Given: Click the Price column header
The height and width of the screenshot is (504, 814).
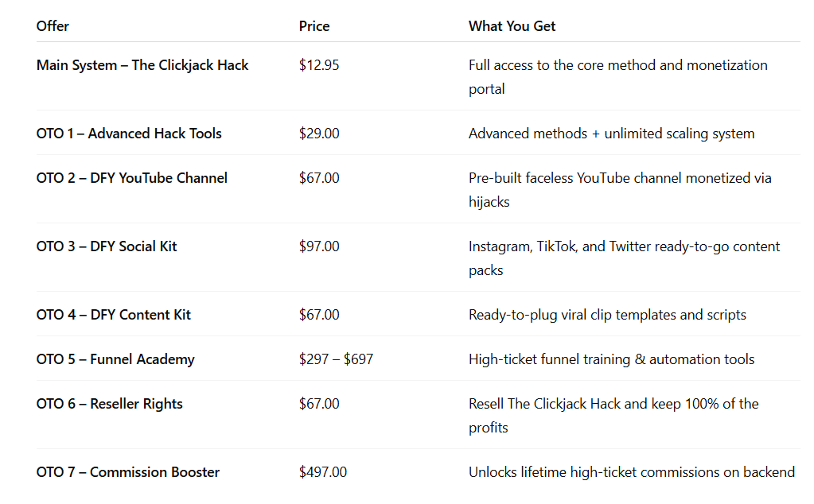Looking at the screenshot, I should [x=314, y=26].
